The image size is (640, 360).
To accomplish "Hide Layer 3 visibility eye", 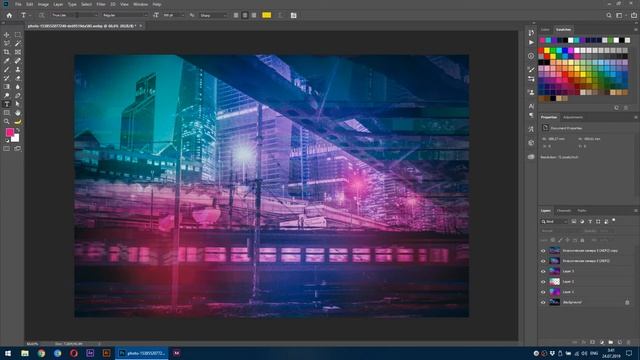I will click(x=543, y=271).
